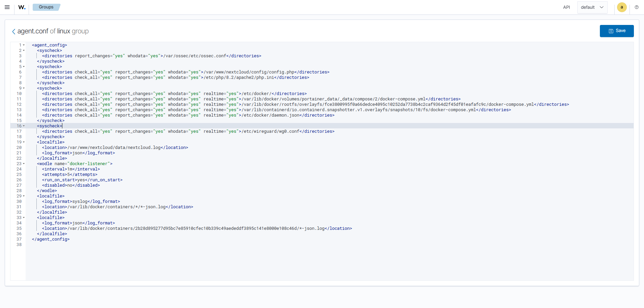Screen dimensions: 644x308
Task: Click 'json' log_format value on line 34
Action: point(77,223)
